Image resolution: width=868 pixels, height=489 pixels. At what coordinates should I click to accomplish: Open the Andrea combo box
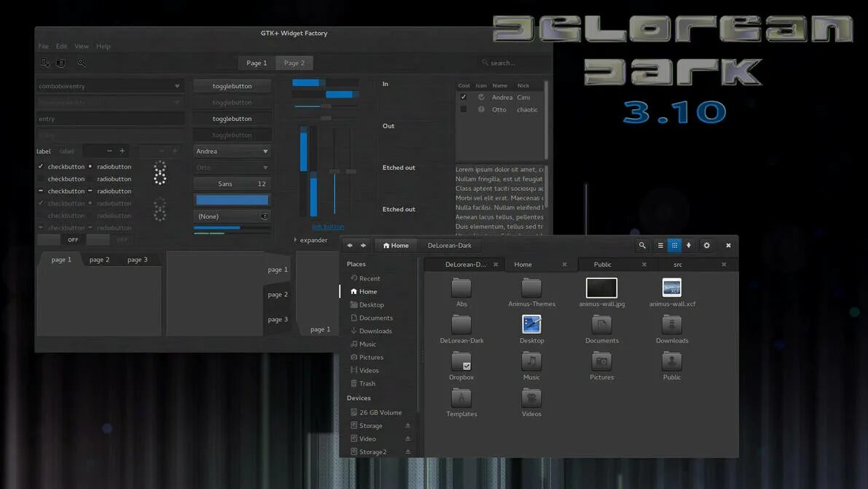[x=232, y=151]
